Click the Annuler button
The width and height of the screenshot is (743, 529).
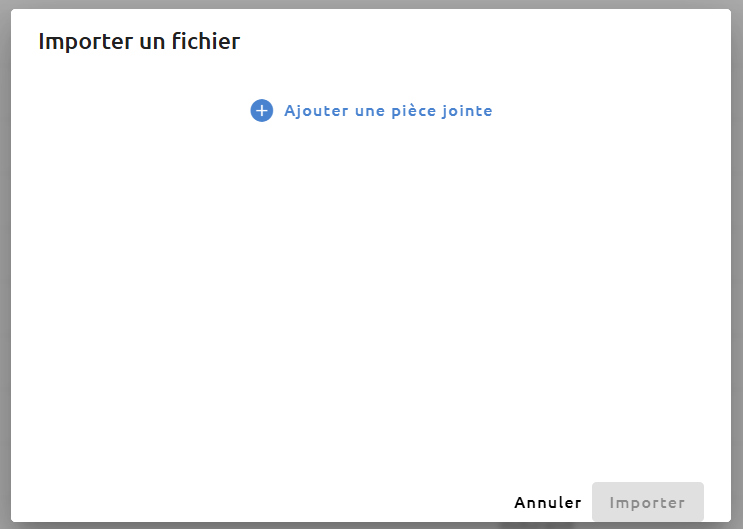click(548, 502)
